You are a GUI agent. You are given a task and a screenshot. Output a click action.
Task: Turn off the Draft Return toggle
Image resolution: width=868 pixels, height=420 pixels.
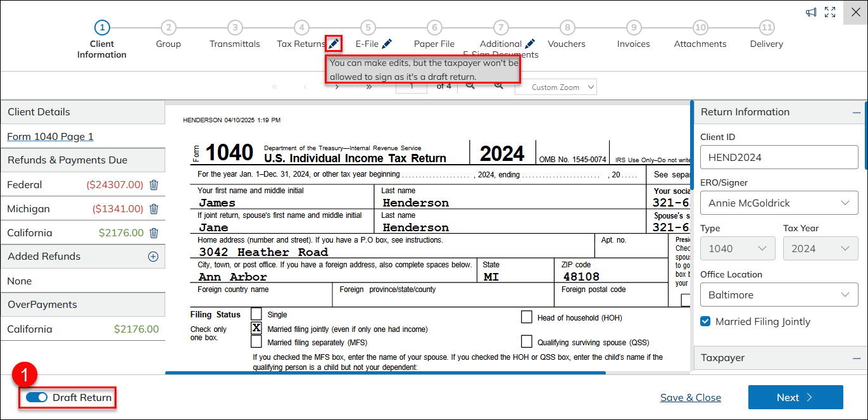pos(37,397)
